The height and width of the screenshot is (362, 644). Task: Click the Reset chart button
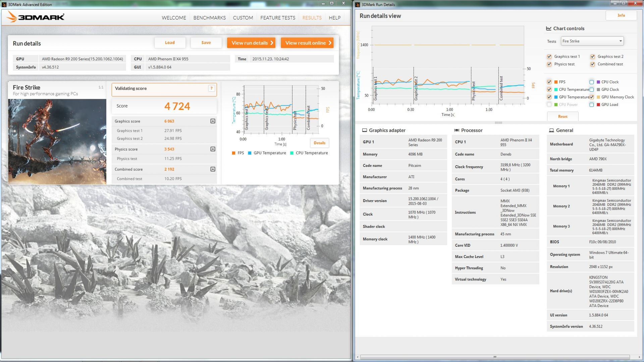(x=562, y=117)
